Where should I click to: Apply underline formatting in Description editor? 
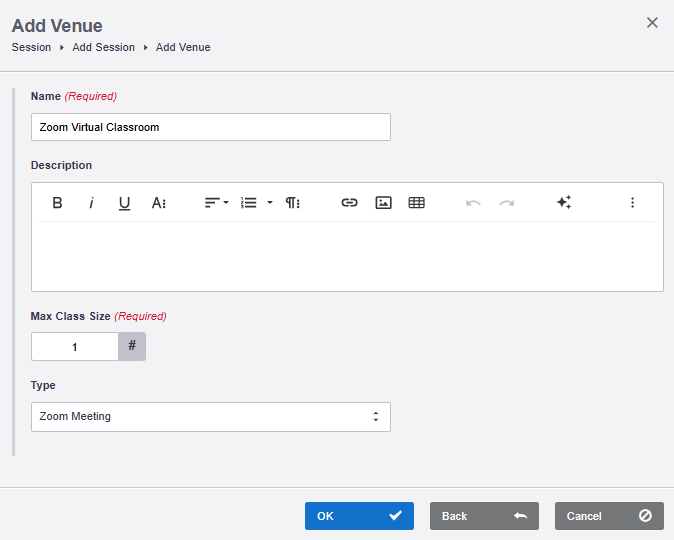click(124, 202)
